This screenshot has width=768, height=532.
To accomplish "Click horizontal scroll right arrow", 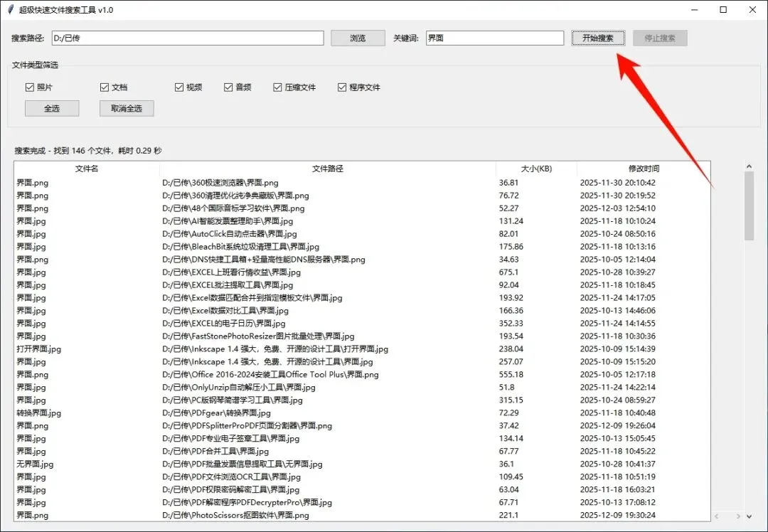I will (x=737, y=516).
